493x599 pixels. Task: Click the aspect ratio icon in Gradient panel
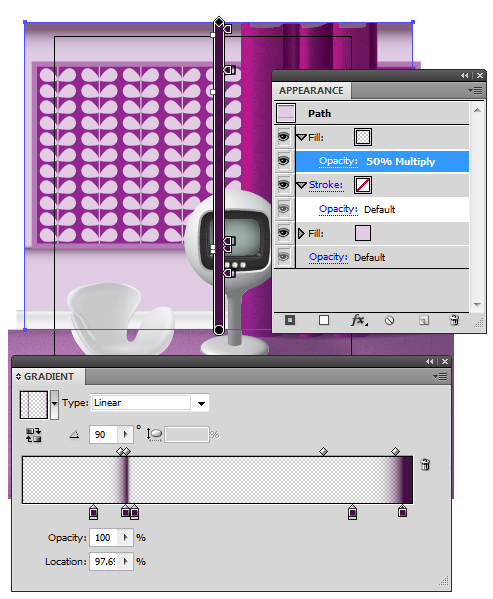click(x=155, y=435)
